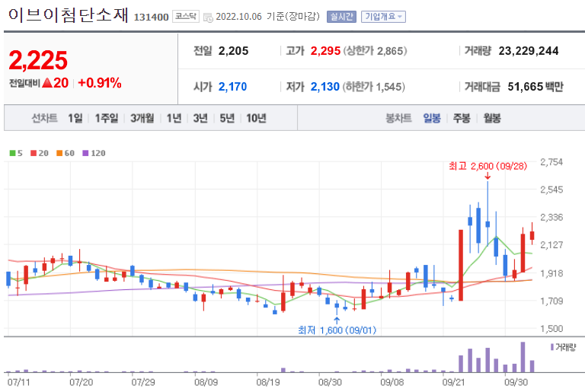Click the 08/19 x-axis date label
This screenshot has width=585, height=392.
[267, 382]
